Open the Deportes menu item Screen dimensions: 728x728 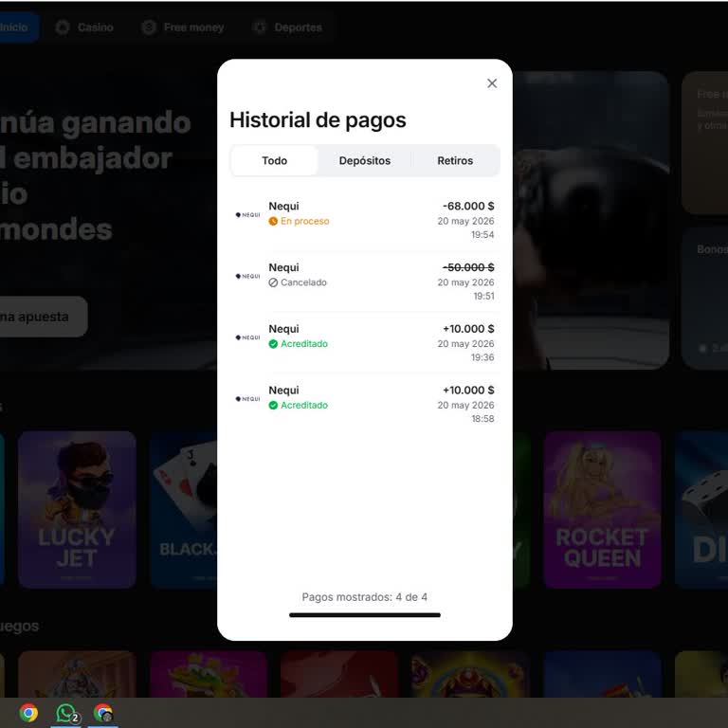288,27
